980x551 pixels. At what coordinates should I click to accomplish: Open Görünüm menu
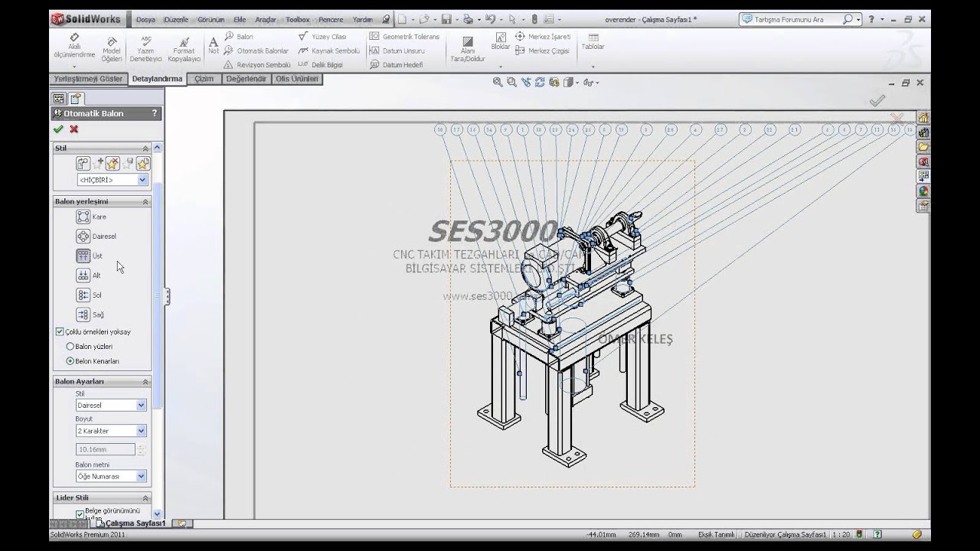[x=211, y=19]
